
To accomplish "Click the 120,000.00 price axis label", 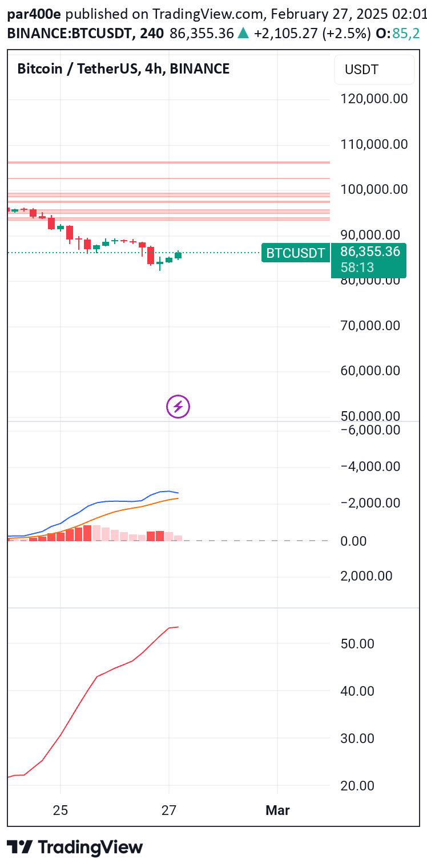I will [x=374, y=99].
